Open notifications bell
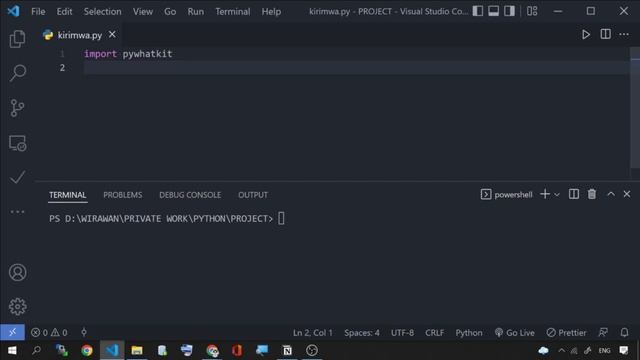 [624, 333]
